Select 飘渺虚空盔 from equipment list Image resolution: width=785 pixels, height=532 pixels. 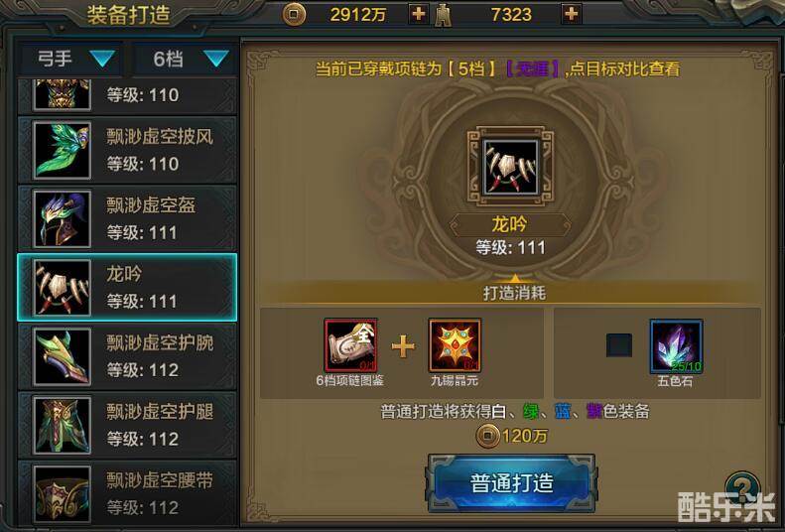point(127,218)
